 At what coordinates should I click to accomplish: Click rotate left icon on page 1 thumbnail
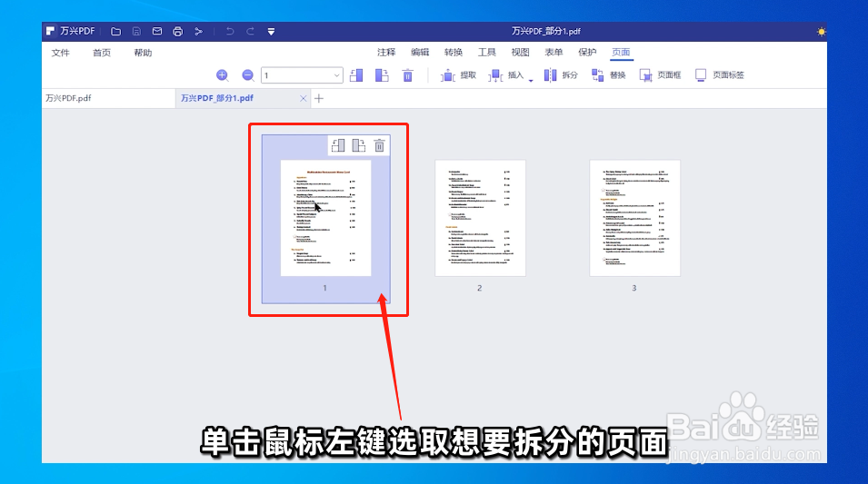tap(338, 145)
